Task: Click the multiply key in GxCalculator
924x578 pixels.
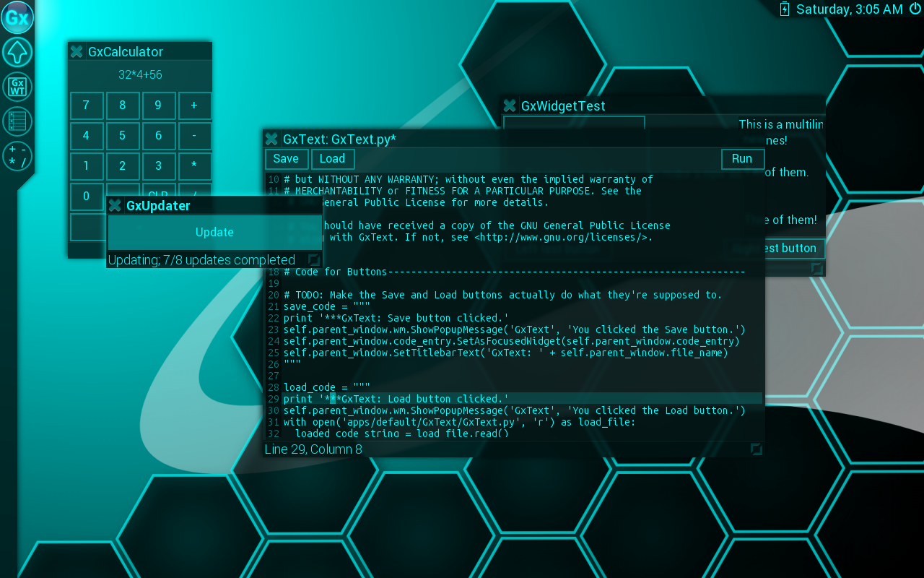Action: (194, 166)
